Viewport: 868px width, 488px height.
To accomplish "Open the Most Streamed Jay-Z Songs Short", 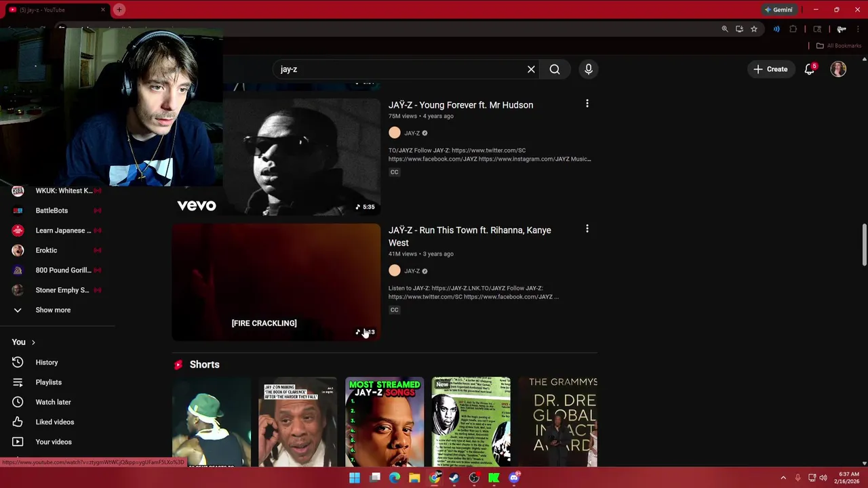I will [384, 422].
